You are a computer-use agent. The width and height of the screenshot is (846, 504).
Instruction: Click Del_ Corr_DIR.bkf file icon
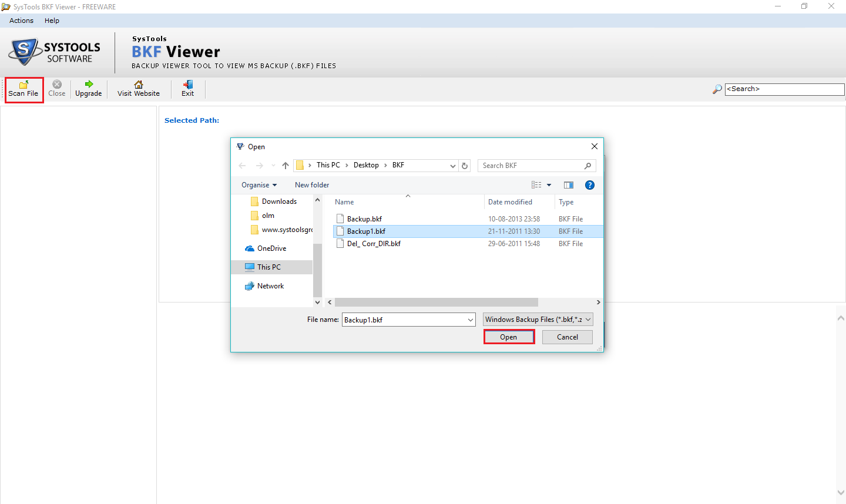(x=340, y=244)
